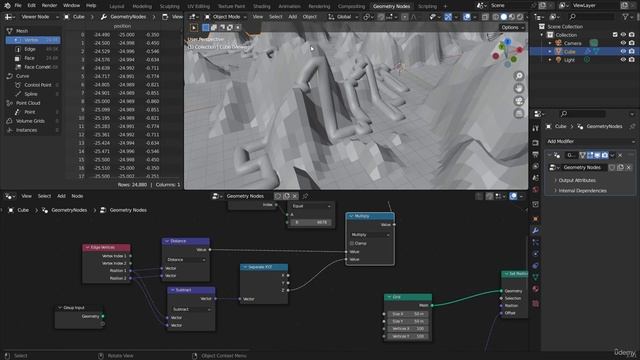Screen dimensions: 640x360
Task: Open Multiply operation dropdown on node
Action: [x=370, y=235]
